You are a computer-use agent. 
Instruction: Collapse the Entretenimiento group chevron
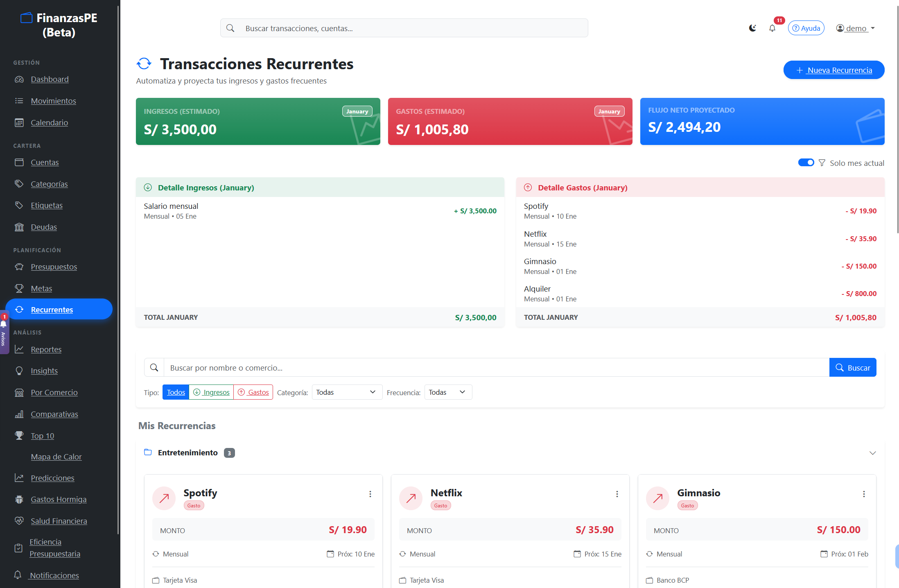pos(872,453)
